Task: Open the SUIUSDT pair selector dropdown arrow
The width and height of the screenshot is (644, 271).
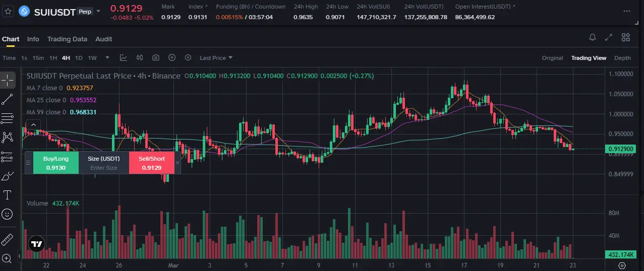Action: [98, 11]
